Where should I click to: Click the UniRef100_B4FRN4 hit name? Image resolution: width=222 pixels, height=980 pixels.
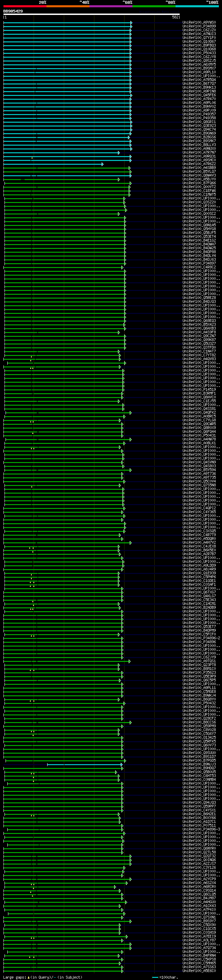(199, 956)
